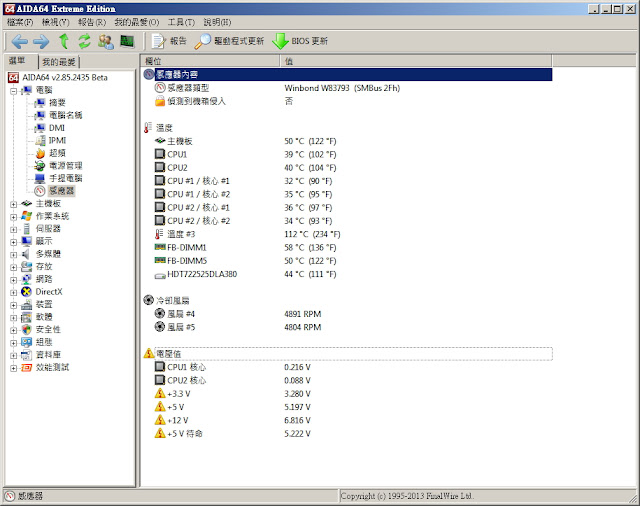The width and height of the screenshot is (640, 506).
Task: Select the 電源管理 power management icon
Action: [40, 166]
